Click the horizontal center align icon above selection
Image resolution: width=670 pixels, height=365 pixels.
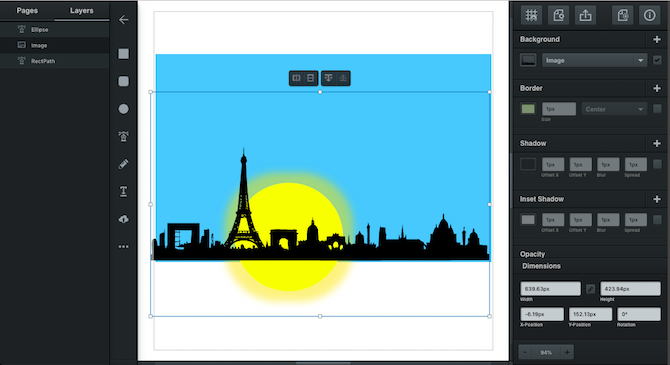[297, 78]
